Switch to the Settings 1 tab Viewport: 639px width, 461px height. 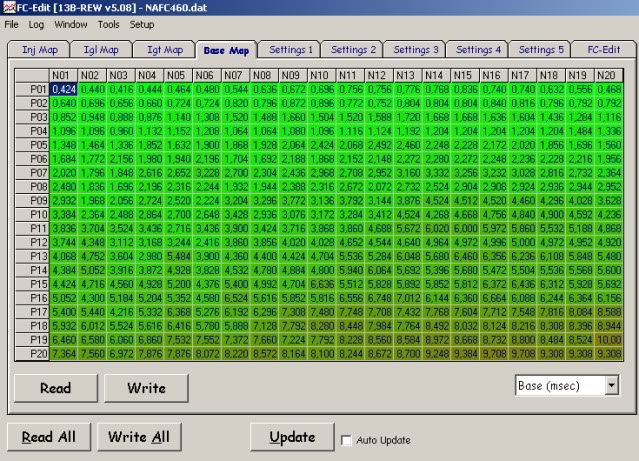(291, 50)
